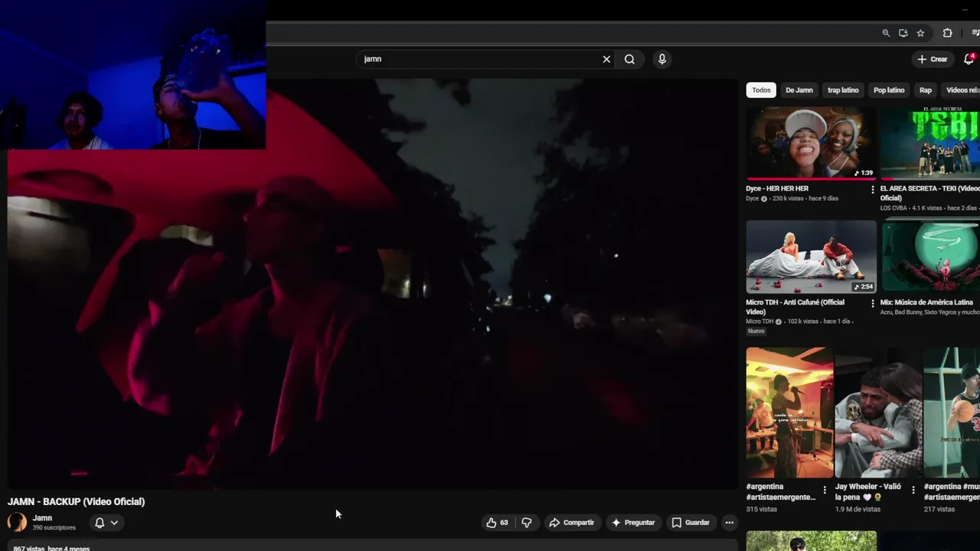This screenshot has height=551, width=980.
Task: Click the Crear button
Action: (x=932, y=59)
